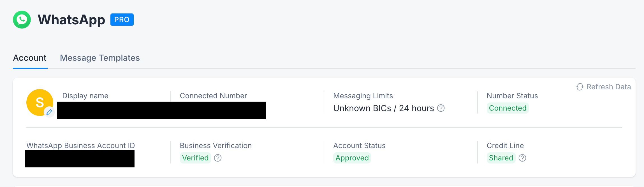Screen dimensions: 644x187
Task: Click the refresh arrows icon
Action: [580, 87]
